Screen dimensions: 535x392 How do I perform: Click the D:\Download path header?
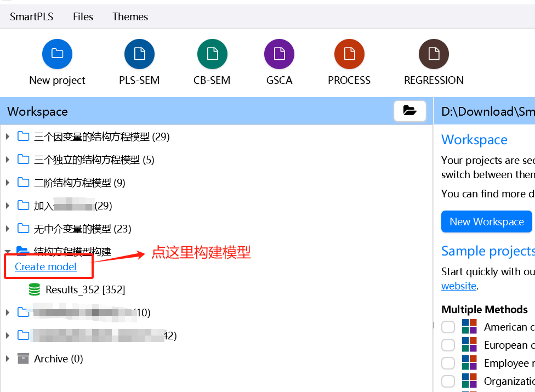(488, 111)
